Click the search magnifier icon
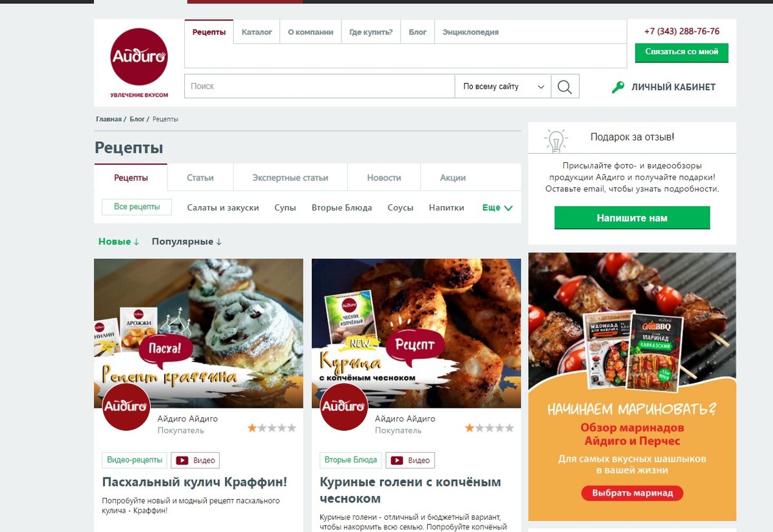This screenshot has width=773, height=532. pyautogui.click(x=565, y=86)
